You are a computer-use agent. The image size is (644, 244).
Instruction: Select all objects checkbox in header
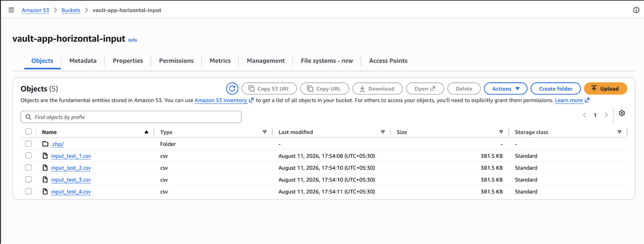pyautogui.click(x=28, y=132)
